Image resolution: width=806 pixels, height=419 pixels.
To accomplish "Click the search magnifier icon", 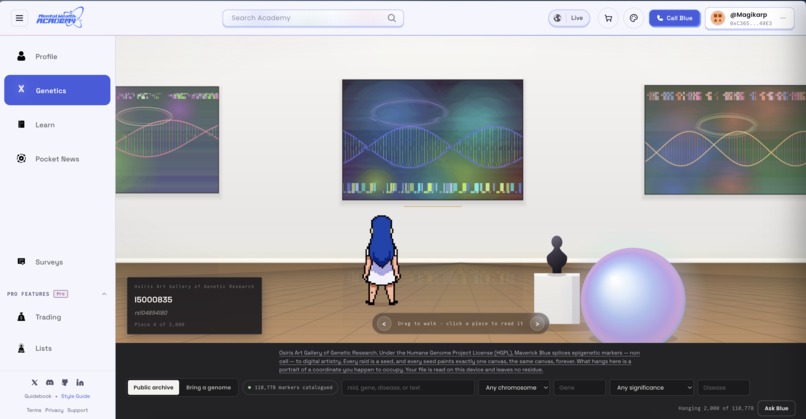I will pyautogui.click(x=392, y=18).
